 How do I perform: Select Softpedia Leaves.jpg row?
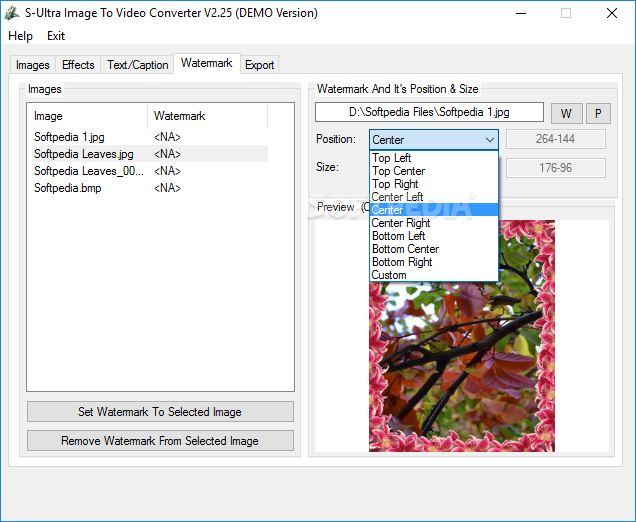point(150,154)
